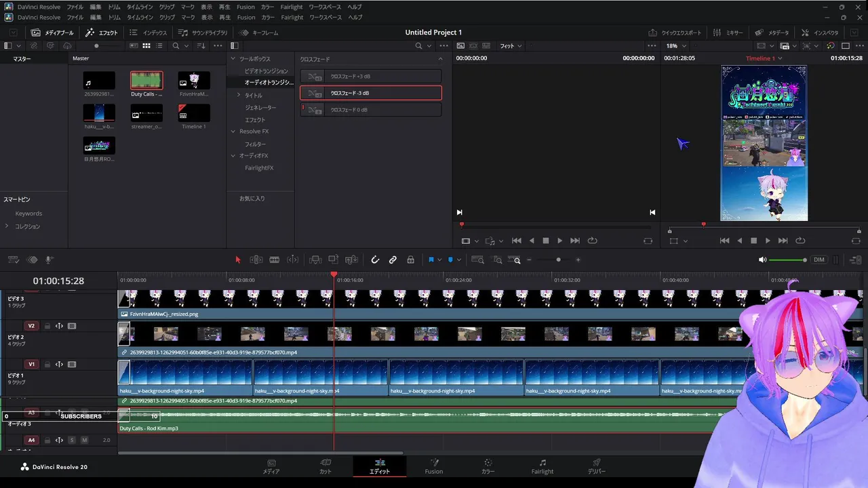Click the Overwrite Clip icon
868x488 pixels.
[x=333, y=260]
